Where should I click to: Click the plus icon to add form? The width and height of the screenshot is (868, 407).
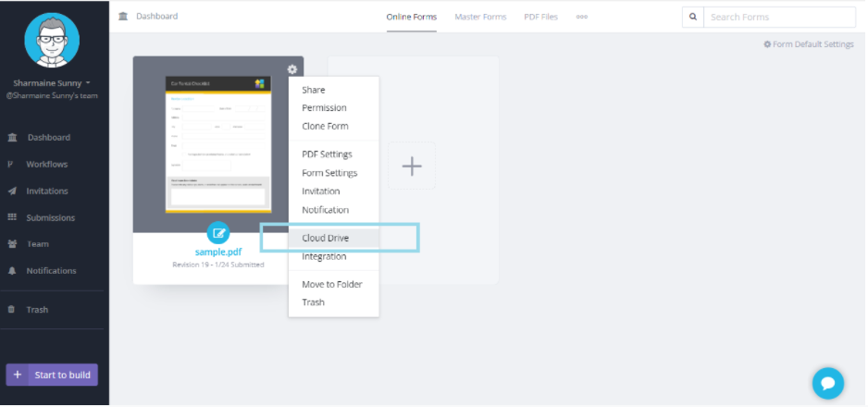412,166
